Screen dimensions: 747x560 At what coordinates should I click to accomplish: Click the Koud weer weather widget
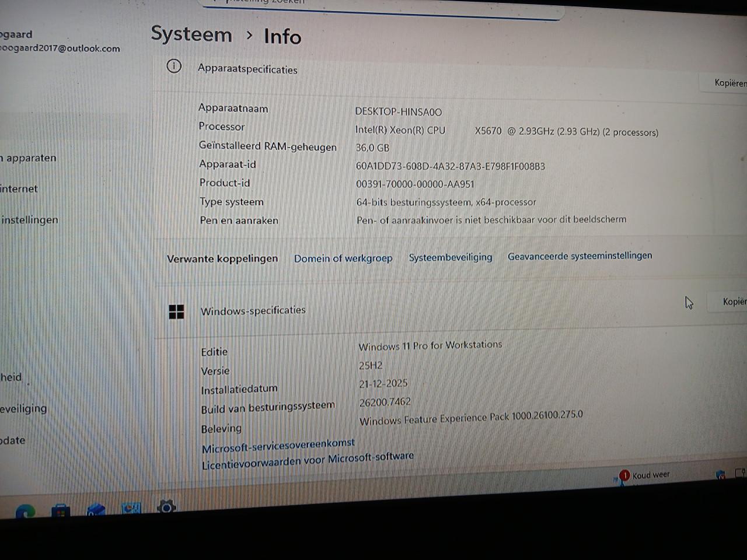click(645, 475)
